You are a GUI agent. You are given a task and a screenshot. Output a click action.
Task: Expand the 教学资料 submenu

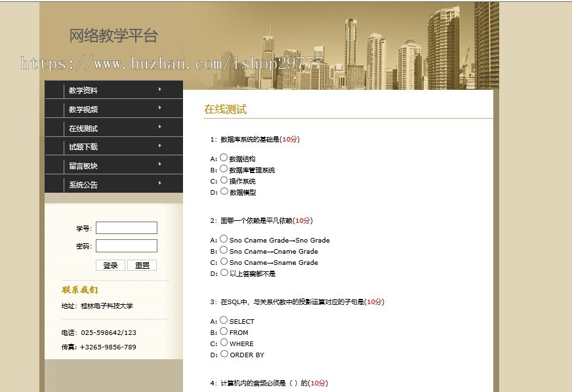[84, 89]
